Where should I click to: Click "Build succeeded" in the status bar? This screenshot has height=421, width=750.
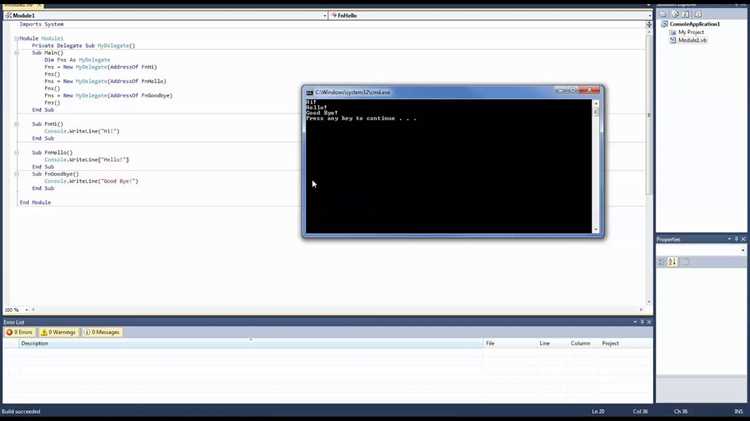click(x=21, y=411)
